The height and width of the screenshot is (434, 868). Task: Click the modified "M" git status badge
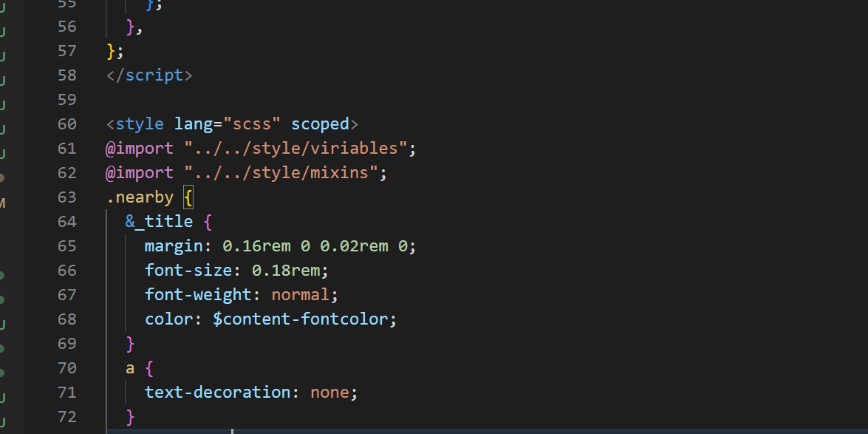coord(3,203)
